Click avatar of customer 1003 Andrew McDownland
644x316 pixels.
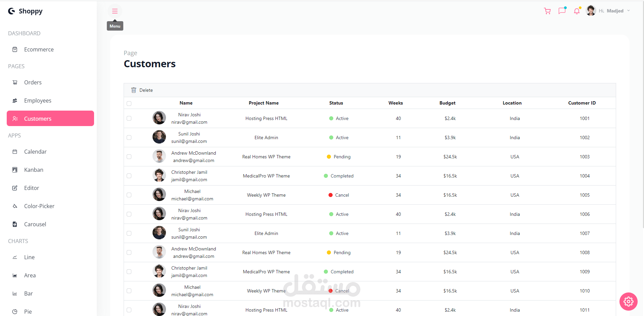(159, 156)
